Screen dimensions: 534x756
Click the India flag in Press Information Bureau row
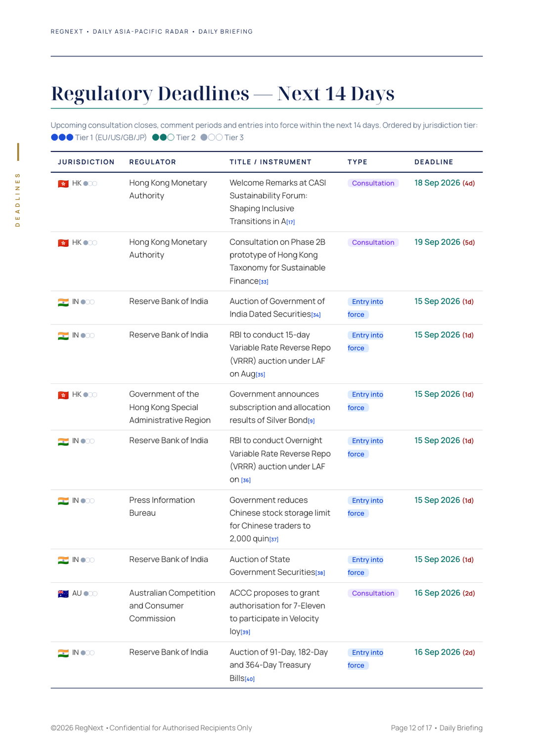pos(63,501)
